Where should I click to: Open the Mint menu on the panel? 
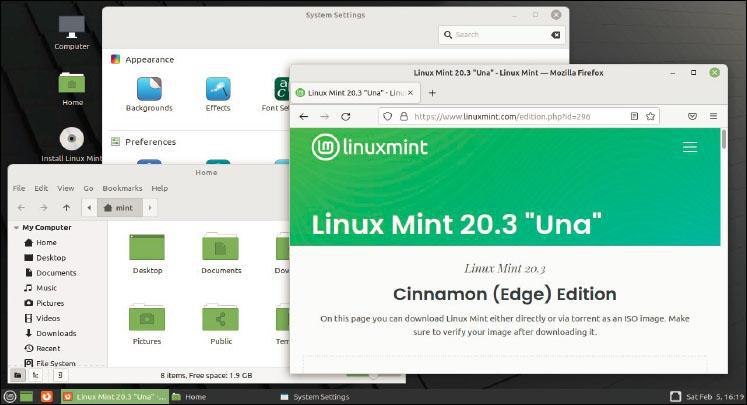click(10, 396)
